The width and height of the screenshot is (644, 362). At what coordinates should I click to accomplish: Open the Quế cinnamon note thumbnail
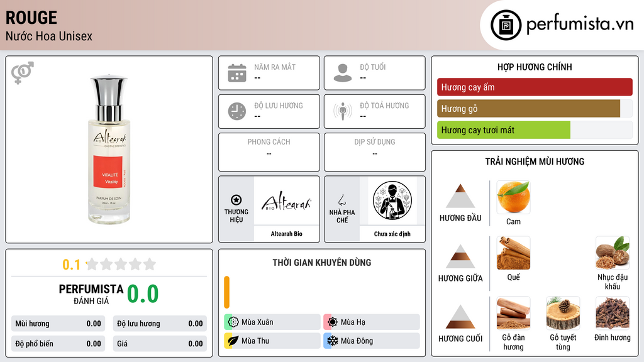click(x=513, y=253)
